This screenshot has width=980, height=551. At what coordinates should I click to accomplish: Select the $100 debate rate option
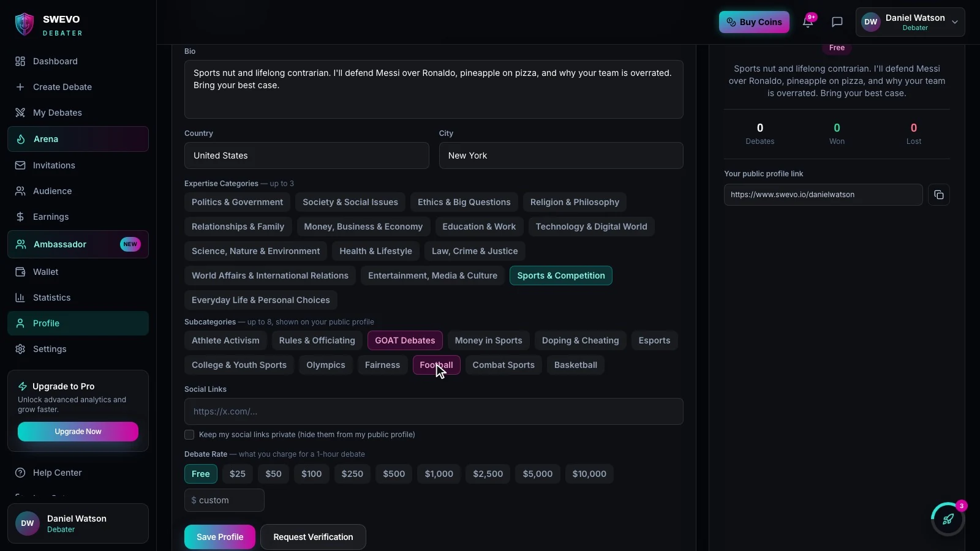click(311, 474)
